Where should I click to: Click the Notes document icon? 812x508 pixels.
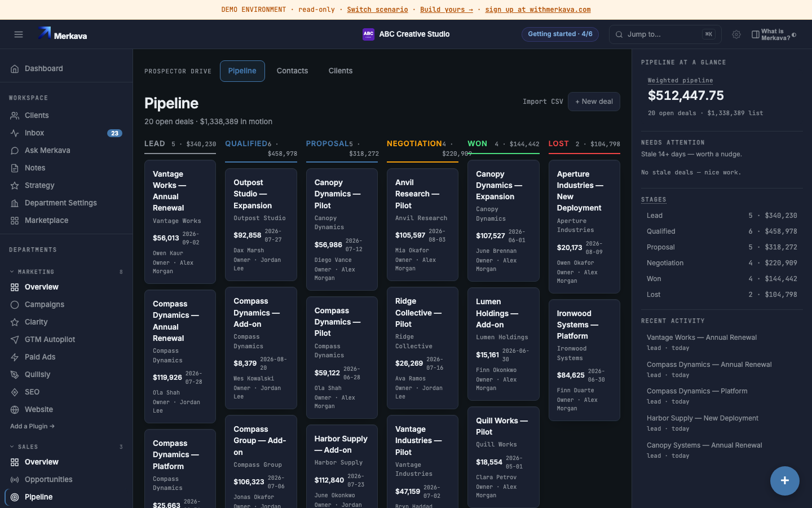(x=15, y=168)
